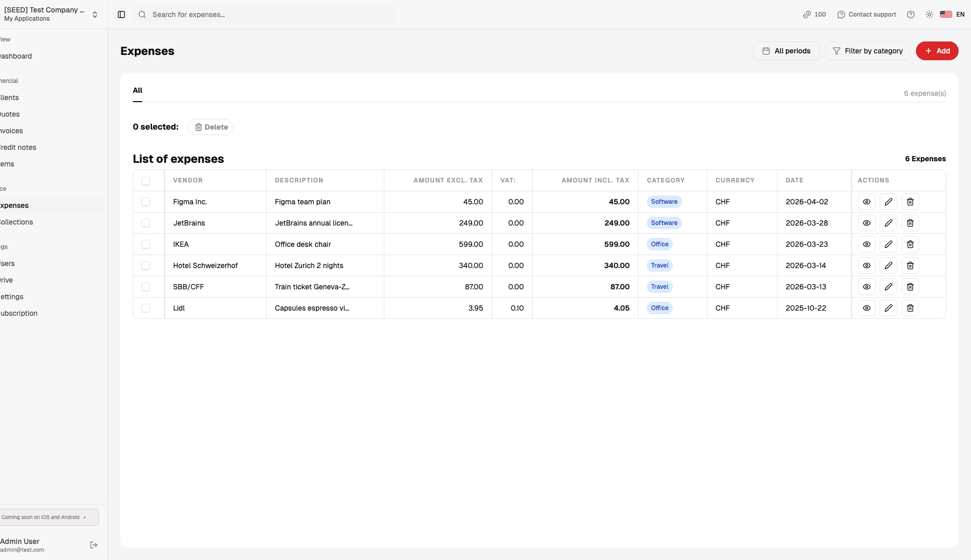Delete the Lidl expense using the trash icon
971x560 pixels.
point(910,308)
